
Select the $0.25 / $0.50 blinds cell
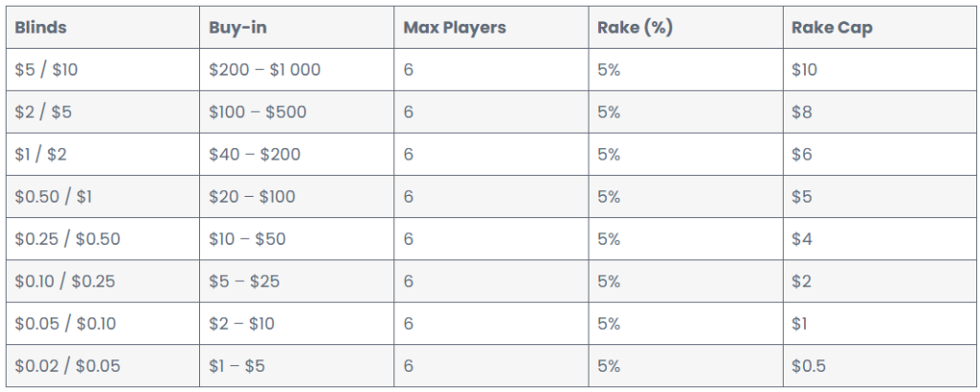click(x=102, y=239)
